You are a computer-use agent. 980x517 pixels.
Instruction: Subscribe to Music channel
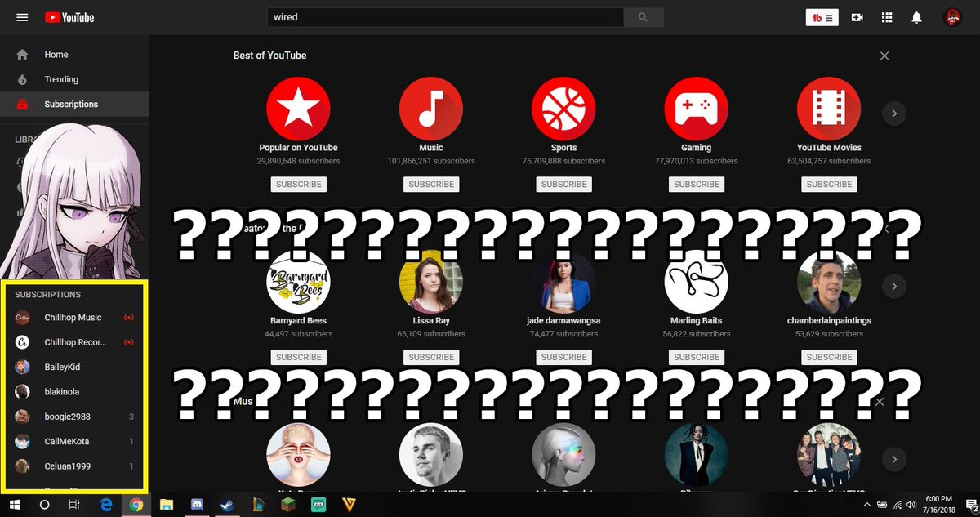coord(431,185)
